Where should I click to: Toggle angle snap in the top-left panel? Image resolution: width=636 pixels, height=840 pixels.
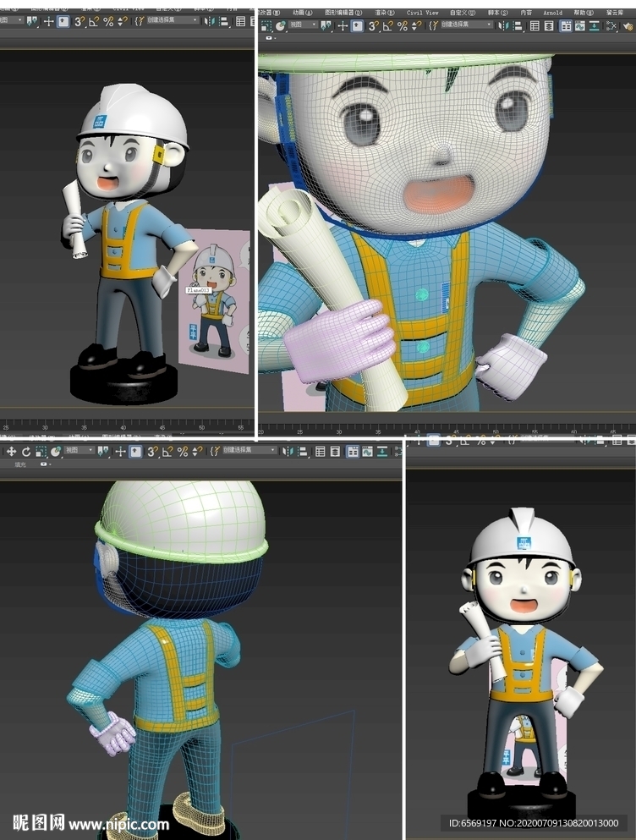(94, 21)
